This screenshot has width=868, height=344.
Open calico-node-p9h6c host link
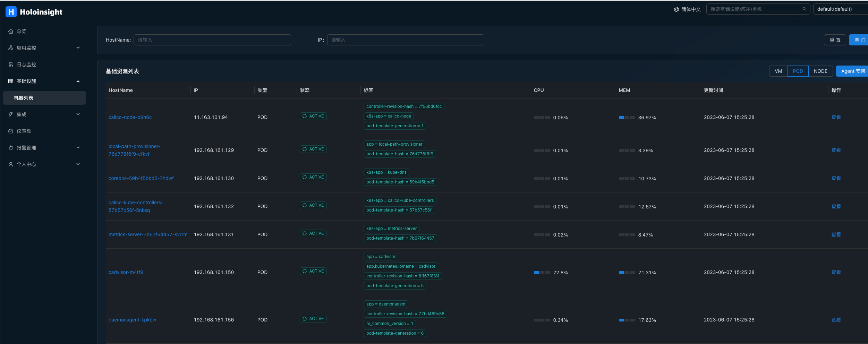click(130, 117)
